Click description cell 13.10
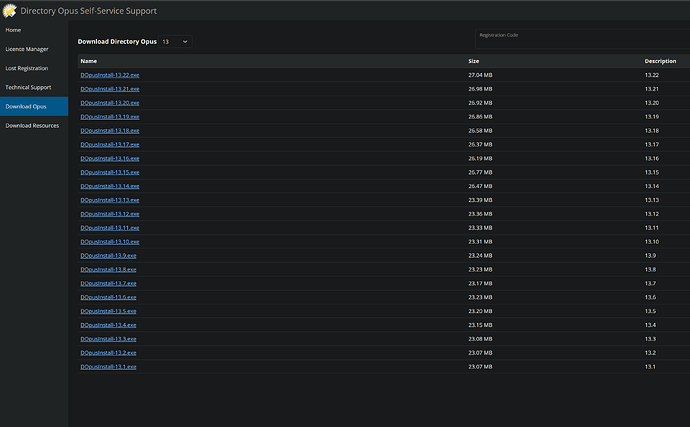This screenshot has width=690, height=427. click(652, 242)
